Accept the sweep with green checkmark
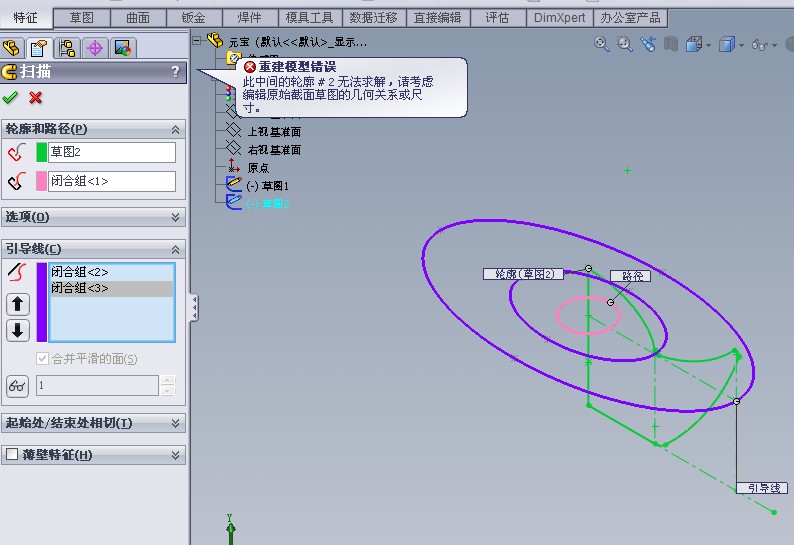Image resolution: width=794 pixels, height=545 pixels. [10, 97]
